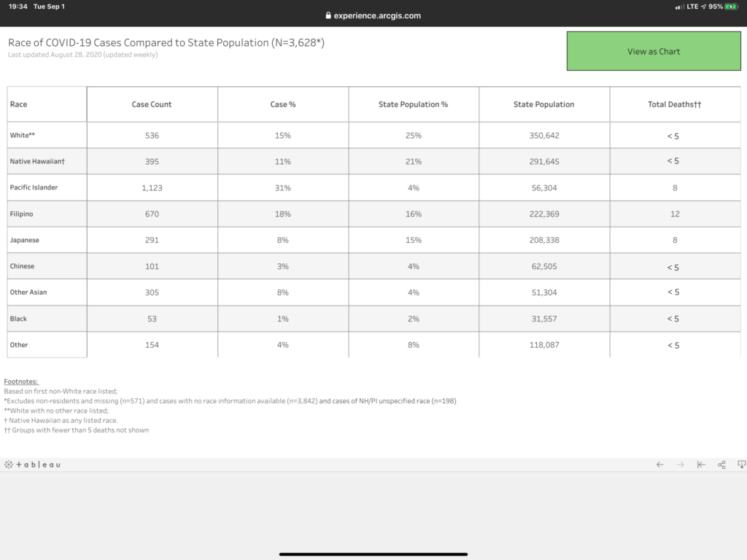Tap the location arrow status icon
Viewport: 747px width, 560px height.
tap(704, 7)
